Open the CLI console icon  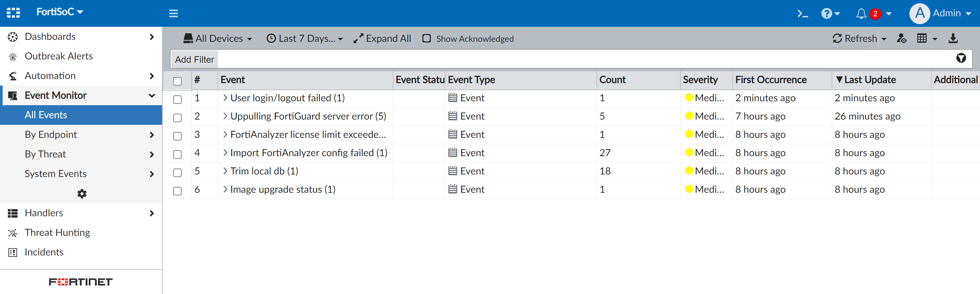point(803,13)
